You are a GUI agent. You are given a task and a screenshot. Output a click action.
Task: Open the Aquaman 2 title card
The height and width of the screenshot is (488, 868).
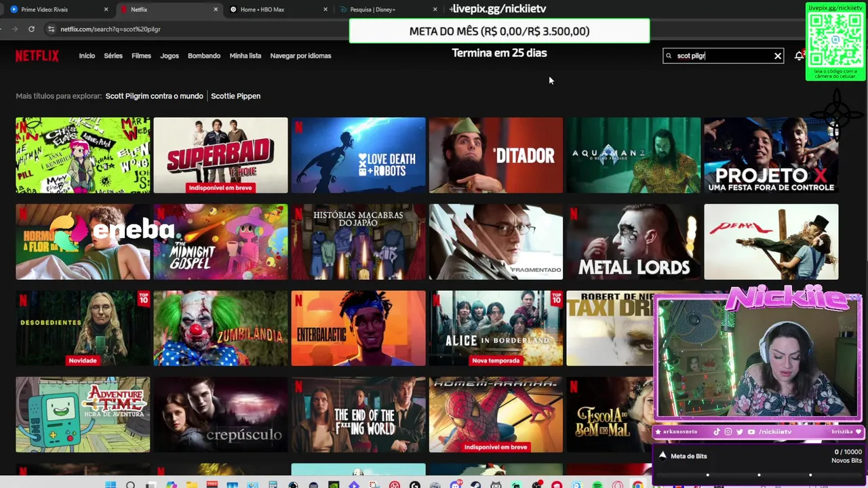pos(633,155)
